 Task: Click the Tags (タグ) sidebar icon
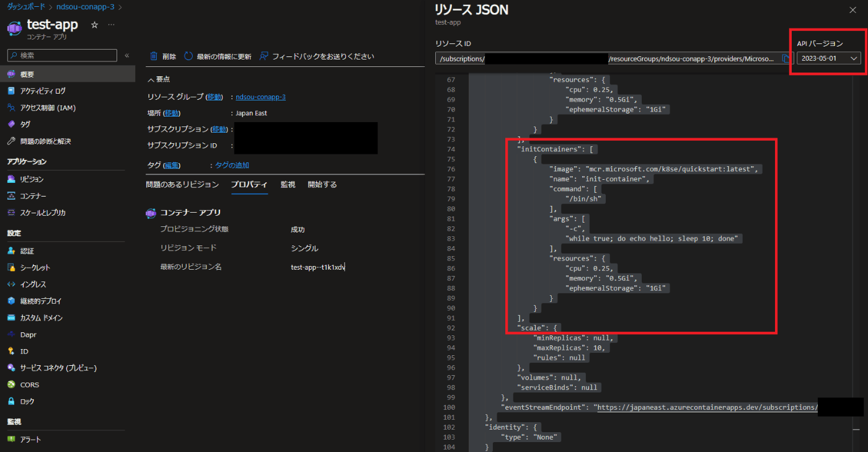coord(11,124)
